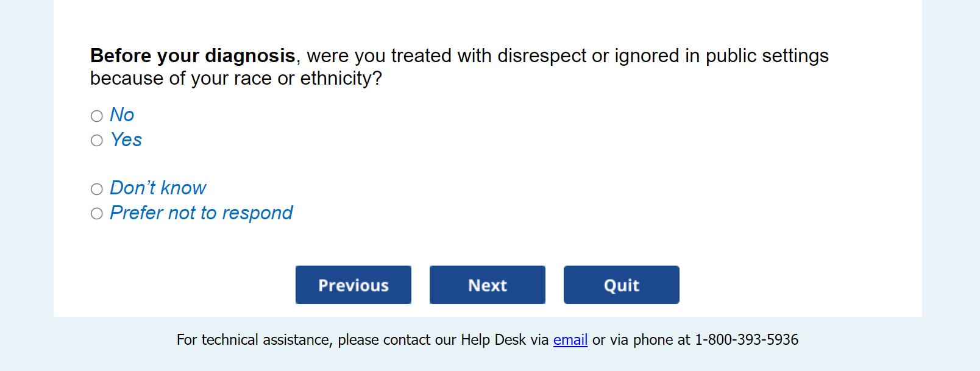Click the blue "Yes" answer label

click(x=126, y=140)
